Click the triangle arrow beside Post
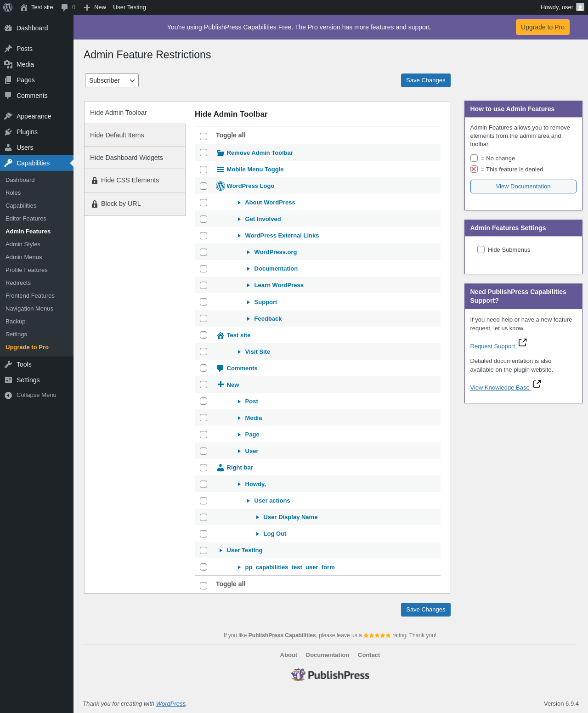 (239, 402)
